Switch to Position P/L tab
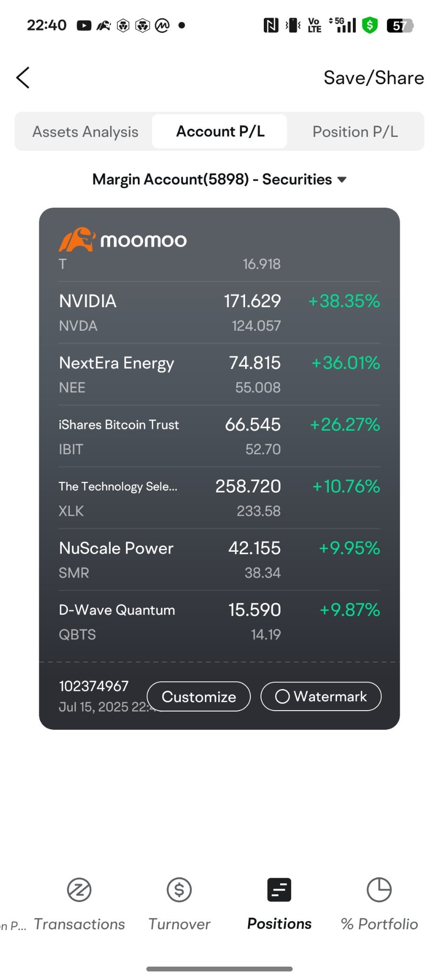 click(355, 132)
